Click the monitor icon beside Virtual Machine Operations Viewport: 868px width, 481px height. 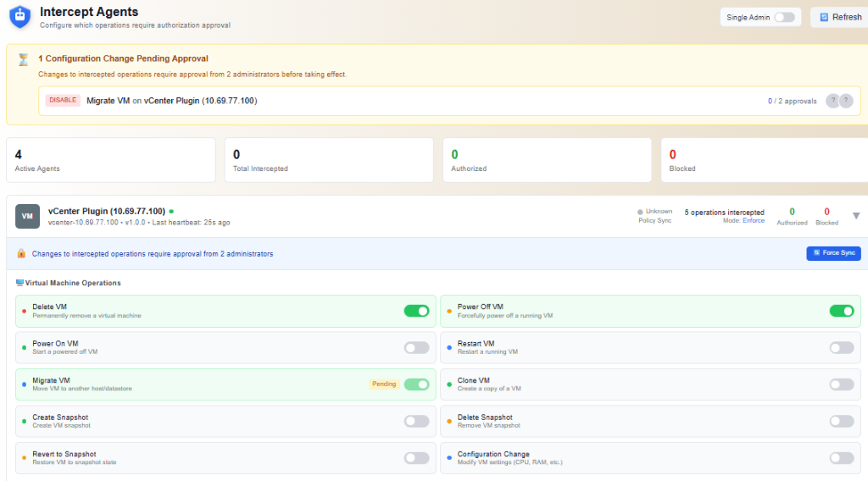coord(20,283)
